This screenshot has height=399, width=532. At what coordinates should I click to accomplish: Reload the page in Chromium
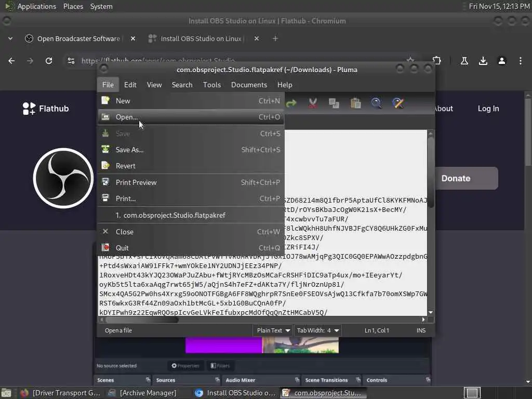(49, 61)
